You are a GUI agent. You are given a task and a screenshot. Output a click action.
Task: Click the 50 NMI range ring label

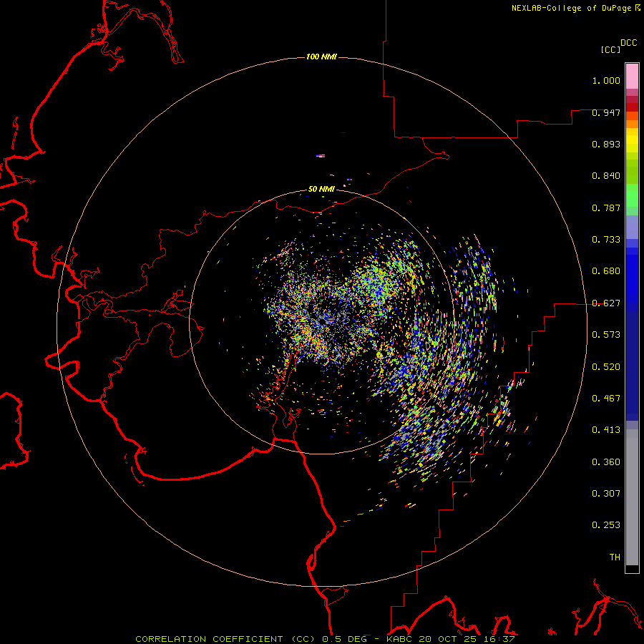click(321, 189)
